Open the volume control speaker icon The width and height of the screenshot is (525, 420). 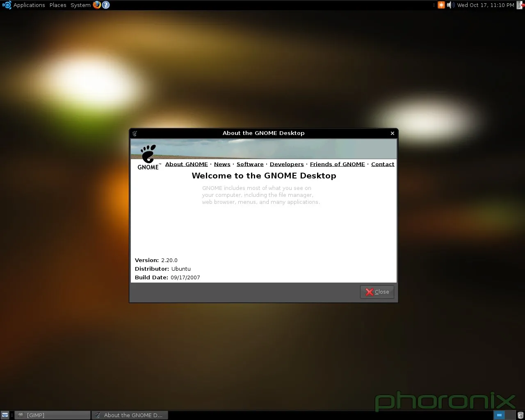click(450, 5)
